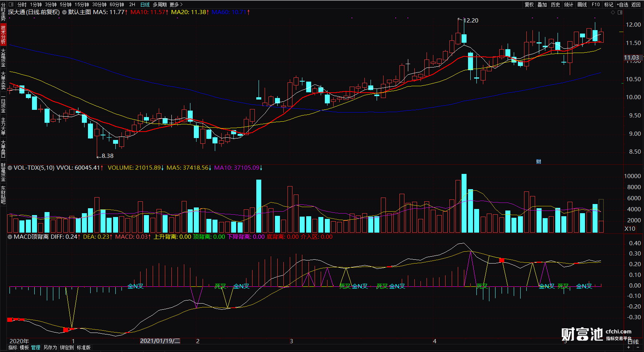Open F10 company info
This screenshot has height=352, width=644.
click(596, 5)
